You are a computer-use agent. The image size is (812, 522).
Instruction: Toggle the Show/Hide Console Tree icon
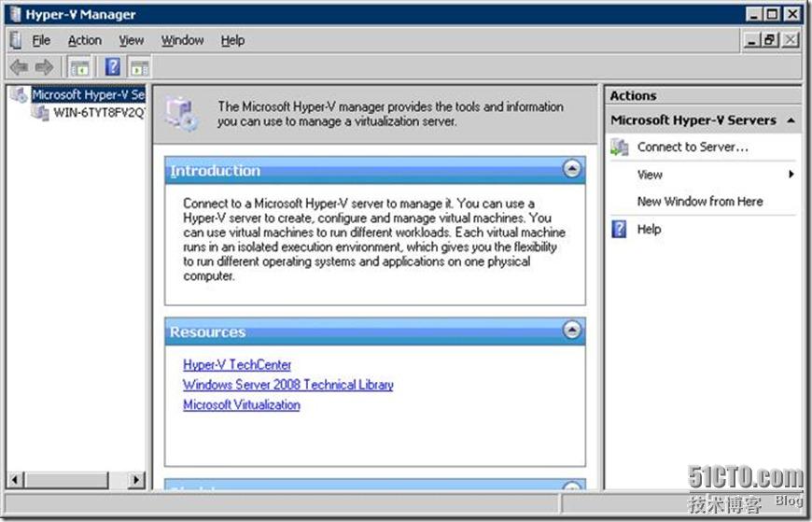[x=79, y=67]
